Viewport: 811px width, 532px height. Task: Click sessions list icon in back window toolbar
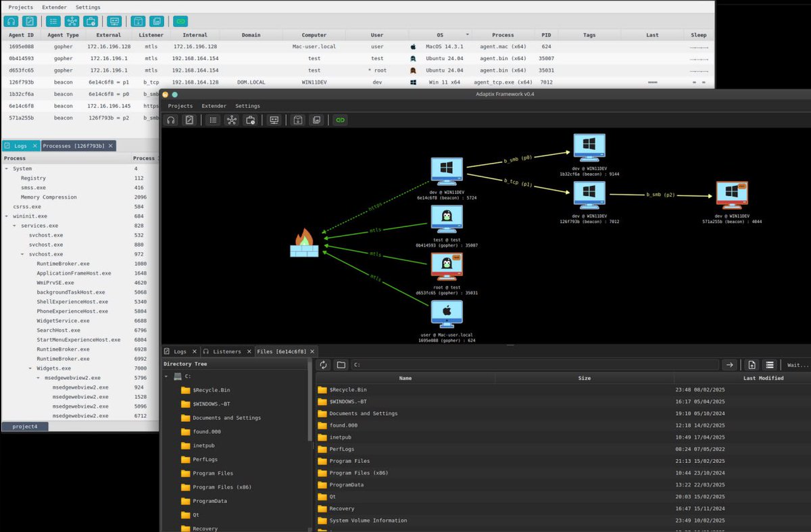click(53, 21)
